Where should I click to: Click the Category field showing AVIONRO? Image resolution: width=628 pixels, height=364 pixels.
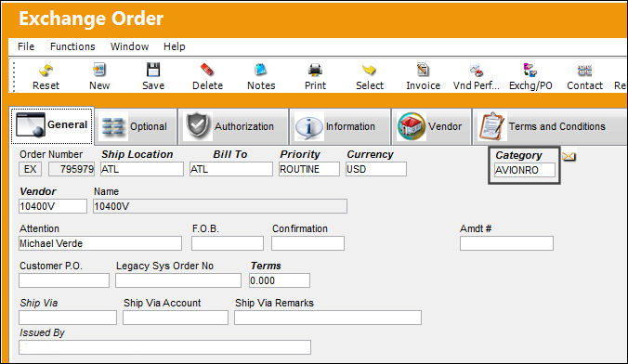pyautogui.click(x=525, y=170)
